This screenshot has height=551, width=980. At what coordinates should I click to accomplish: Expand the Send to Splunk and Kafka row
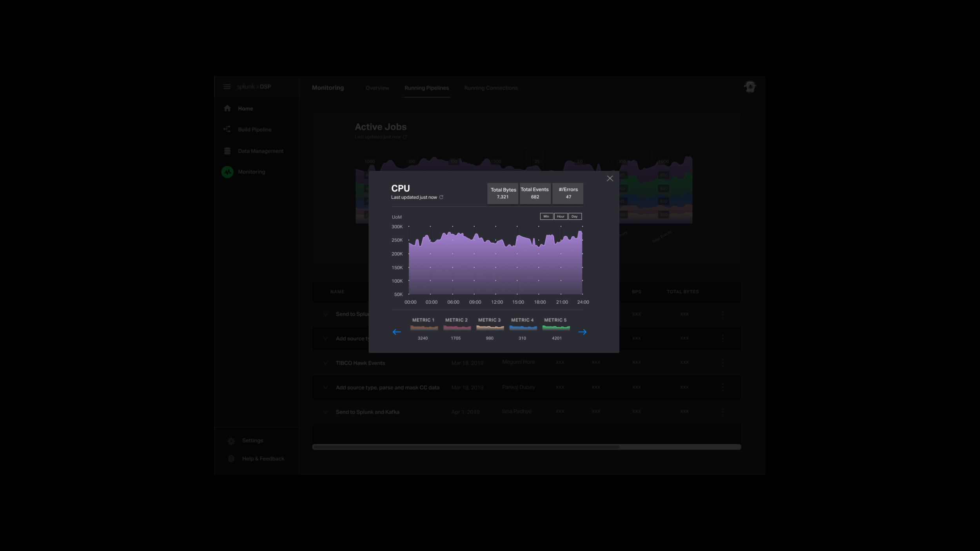pyautogui.click(x=325, y=412)
